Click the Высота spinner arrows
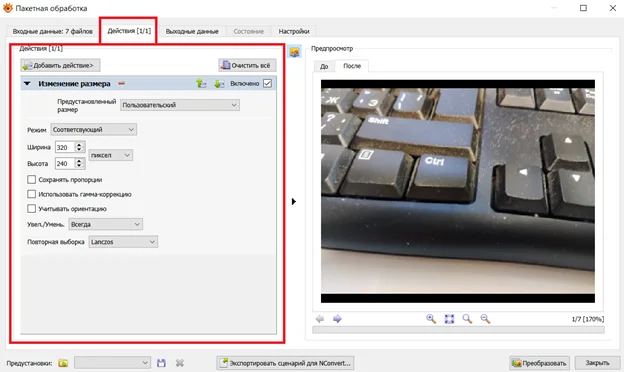This screenshot has height=372, width=624. 79,164
